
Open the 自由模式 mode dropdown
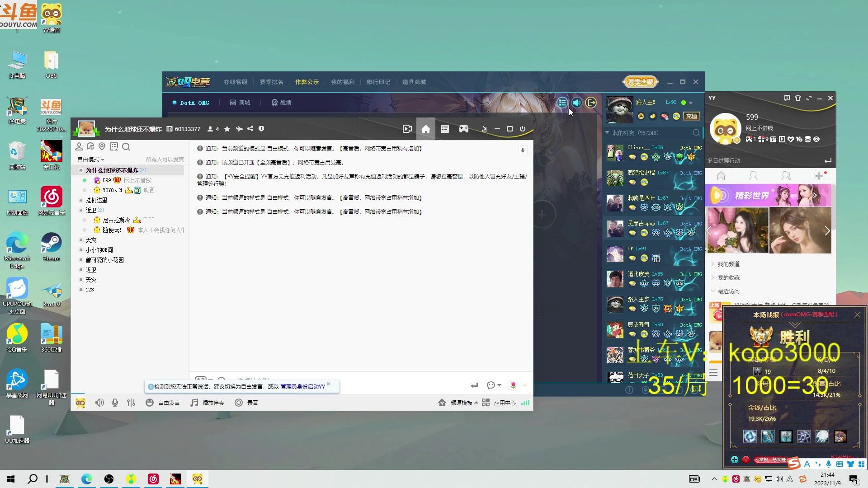click(91, 160)
